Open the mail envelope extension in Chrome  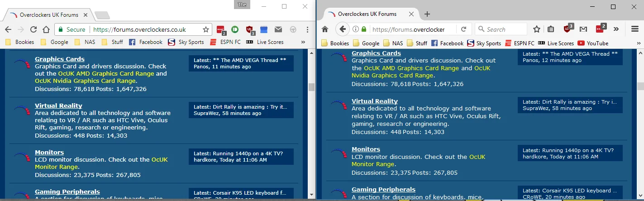pos(278,29)
